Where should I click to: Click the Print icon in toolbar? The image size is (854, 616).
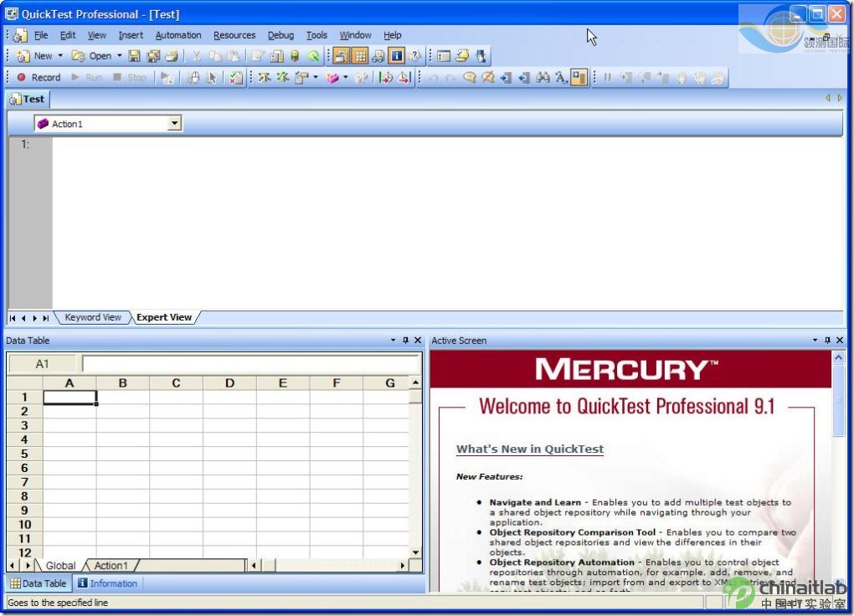(x=171, y=55)
